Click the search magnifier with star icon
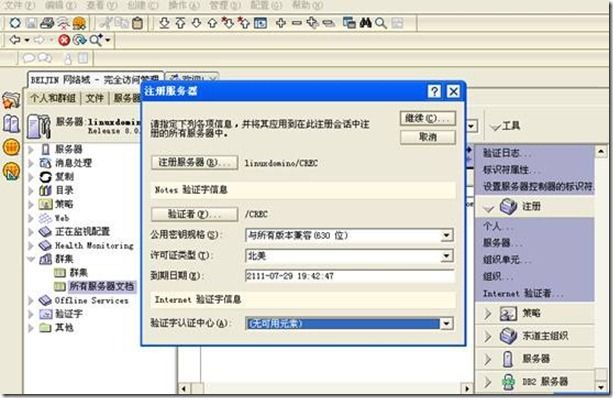613x398 pixels. coord(96,40)
